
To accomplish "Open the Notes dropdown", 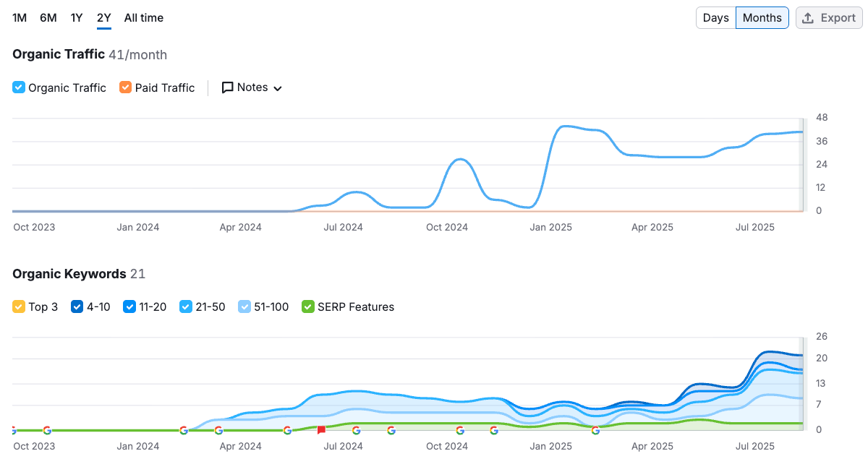I will coord(251,87).
